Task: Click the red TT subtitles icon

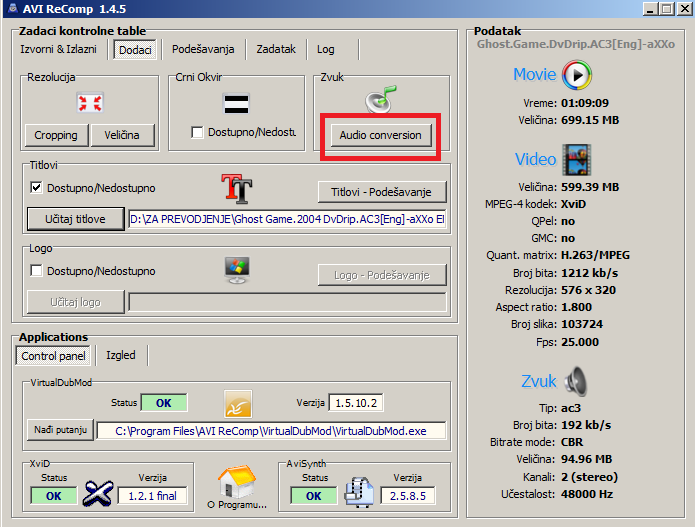Action: coord(237,189)
